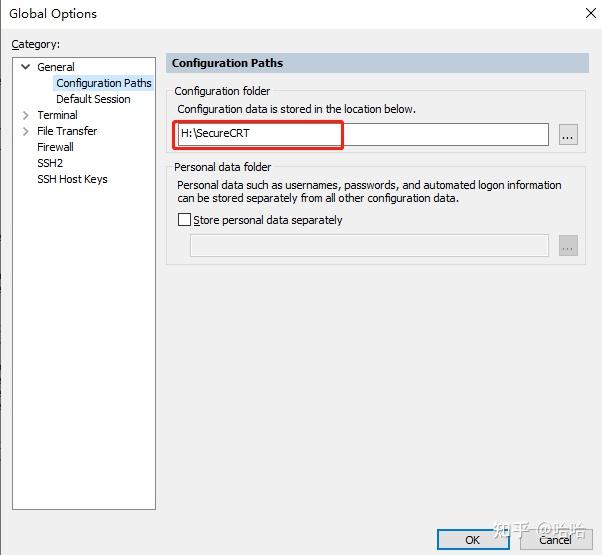Image resolution: width=602 pixels, height=555 pixels.
Task: Select Default Session in the tree
Action: click(x=93, y=99)
